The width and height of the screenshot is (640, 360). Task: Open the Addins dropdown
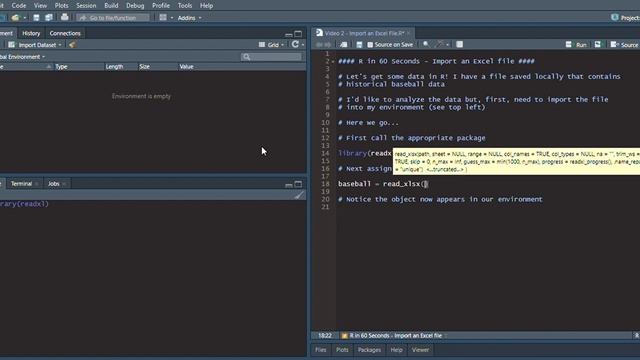[189, 18]
